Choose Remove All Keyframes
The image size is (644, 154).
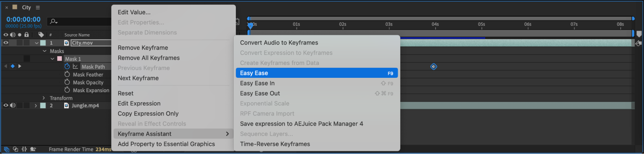tap(149, 58)
